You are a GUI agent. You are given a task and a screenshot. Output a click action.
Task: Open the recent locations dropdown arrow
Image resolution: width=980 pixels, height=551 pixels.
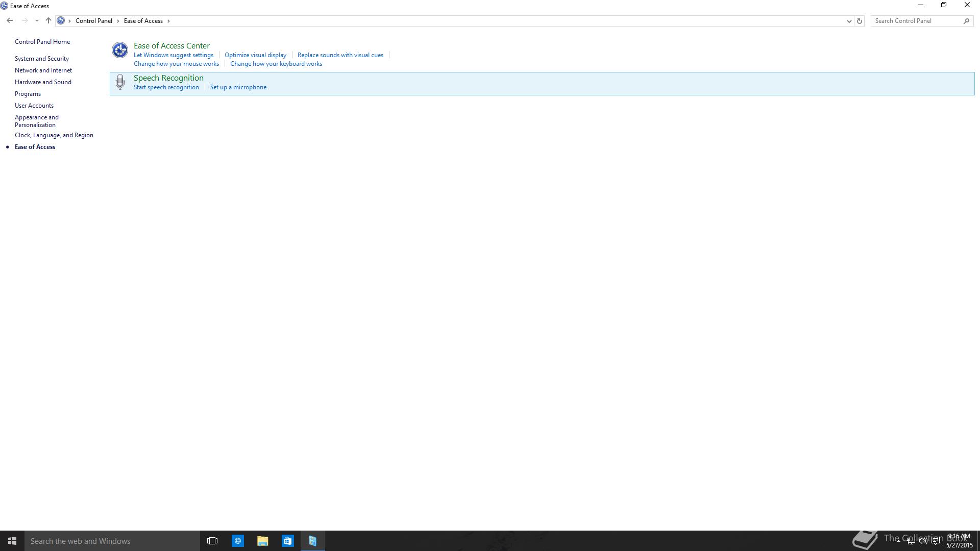[x=37, y=21]
